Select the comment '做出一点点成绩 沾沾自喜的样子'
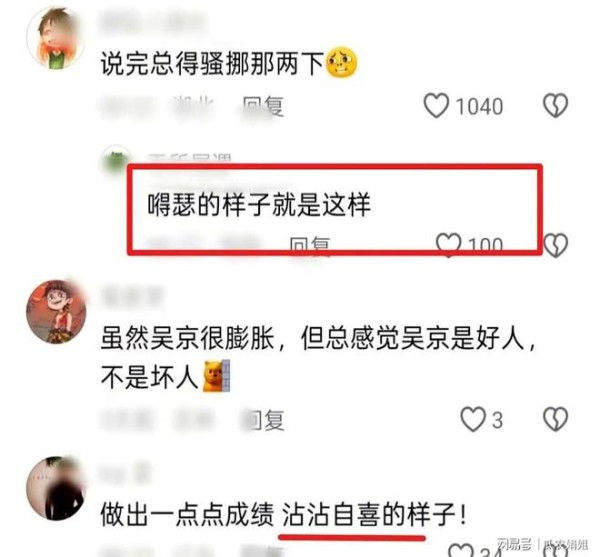The width and height of the screenshot is (600, 557). click(284, 514)
